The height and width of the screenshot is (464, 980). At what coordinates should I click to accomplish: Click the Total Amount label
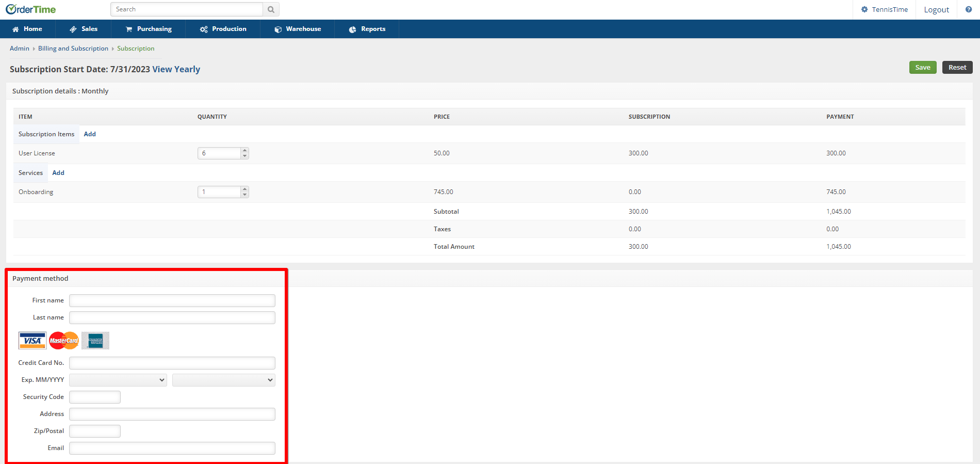[x=454, y=247]
